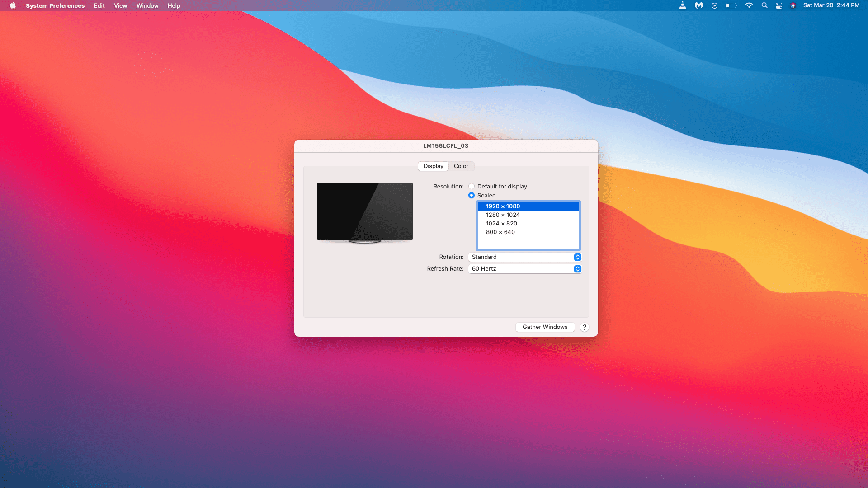Select 800 × 640 resolution
The width and height of the screenshot is (868, 488).
pyautogui.click(x=500, y=232)
